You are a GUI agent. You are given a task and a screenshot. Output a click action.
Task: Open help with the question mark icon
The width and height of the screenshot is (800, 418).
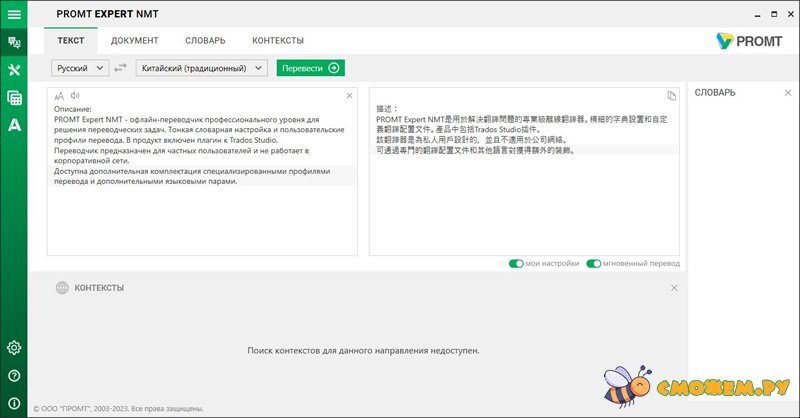pos(14,376)
